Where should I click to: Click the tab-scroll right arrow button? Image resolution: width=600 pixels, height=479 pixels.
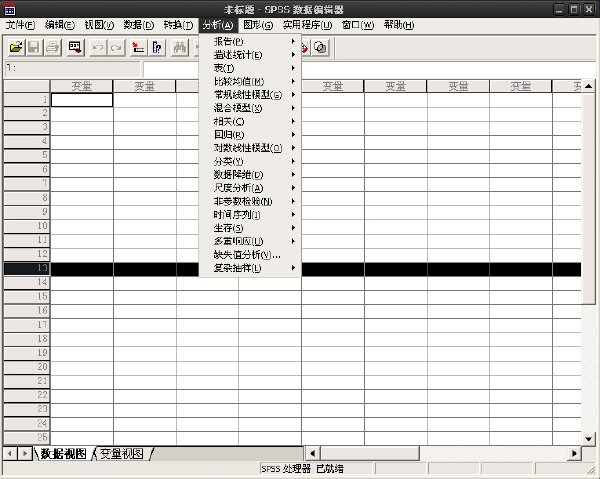click(x=25, y=454)
